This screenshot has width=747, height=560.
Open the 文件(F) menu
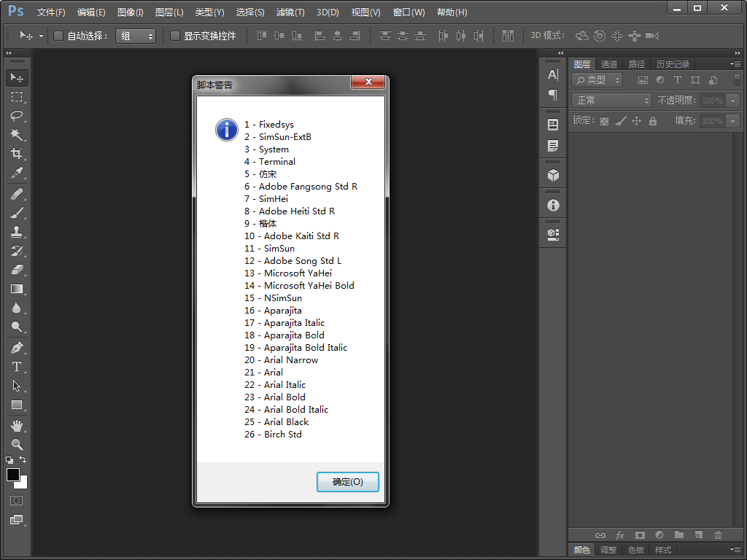click(51, 12)
